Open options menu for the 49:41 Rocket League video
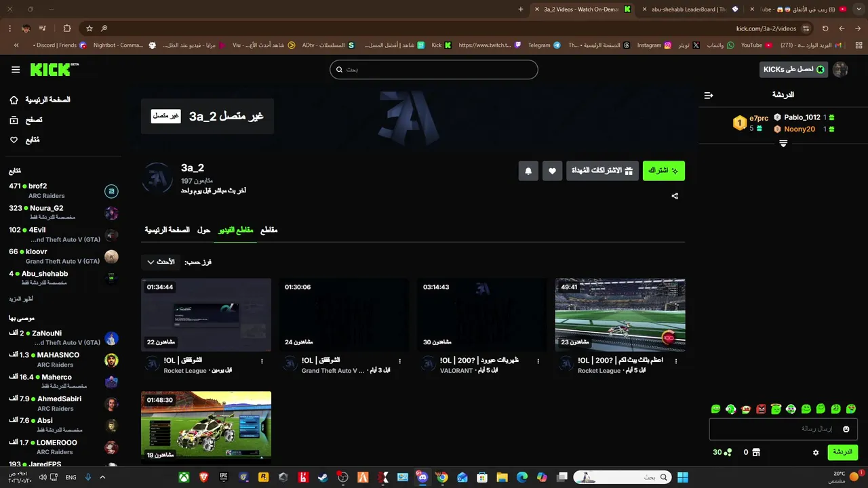 pos(677,361)
